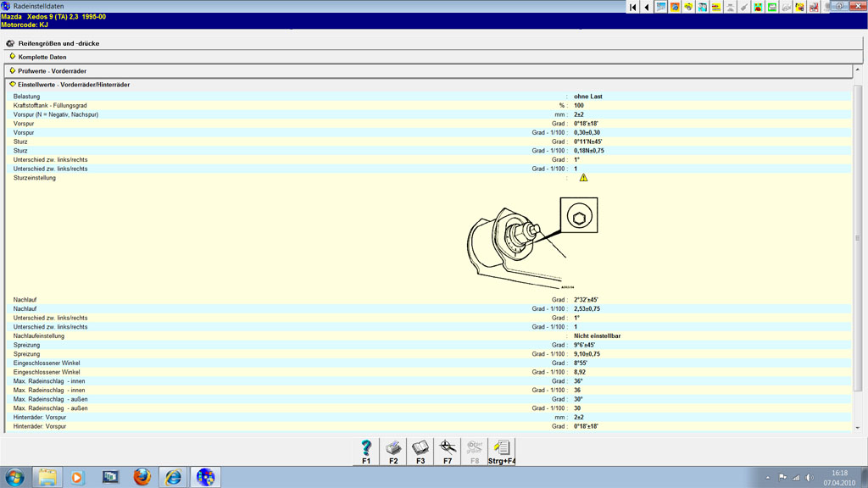
Task: Collapse Einstellwerte - Vorderräder/Hinterräder section
Action: click(x=74, y=85)
